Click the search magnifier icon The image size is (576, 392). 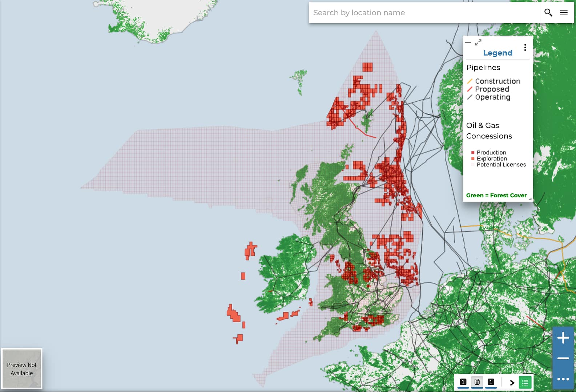tap(548, 13)
